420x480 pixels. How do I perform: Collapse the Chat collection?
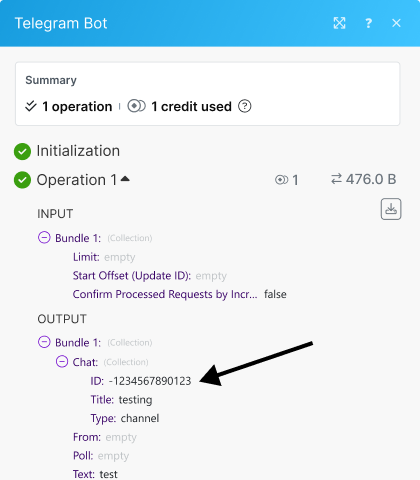point(62,361)
